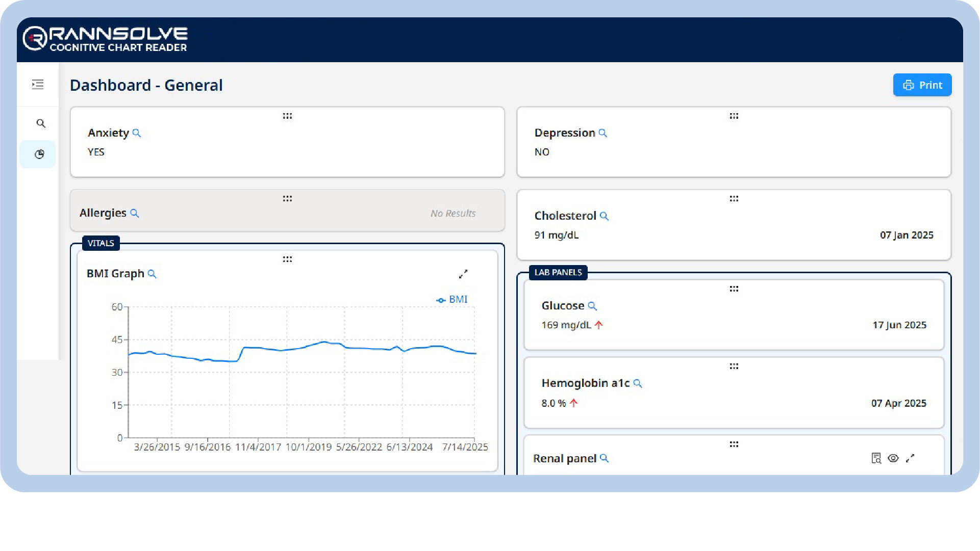Image resolution: width=980 pixels, height=551 pixels.
Task: Select the dashboard pie chart icon
Action: click(x=39, y=154)
